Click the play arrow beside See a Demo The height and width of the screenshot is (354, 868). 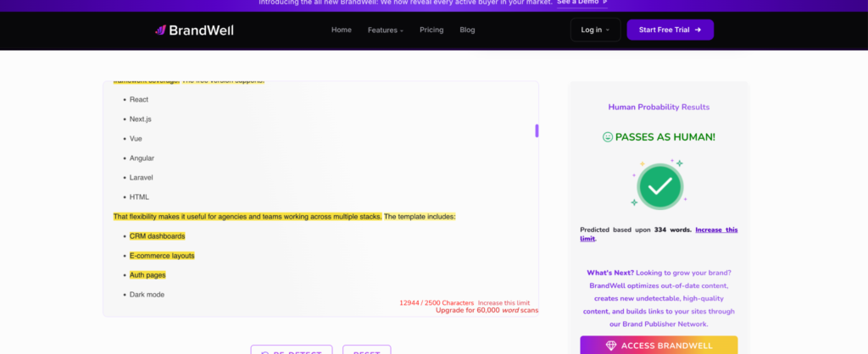click(x=604, y=3)
